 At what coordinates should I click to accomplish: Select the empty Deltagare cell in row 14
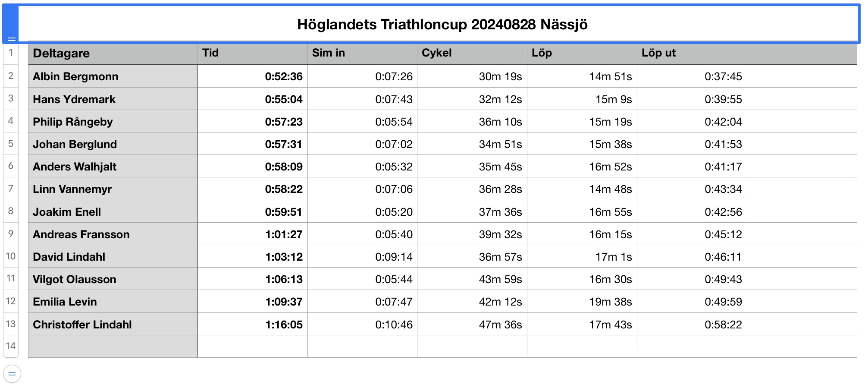113,346
